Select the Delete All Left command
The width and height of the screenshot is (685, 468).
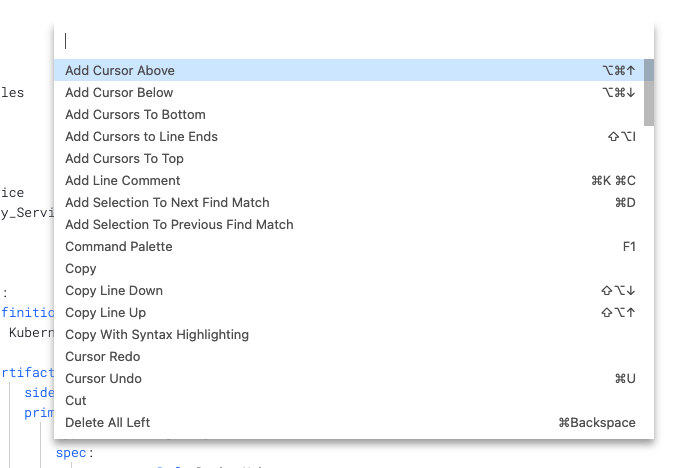108,422
